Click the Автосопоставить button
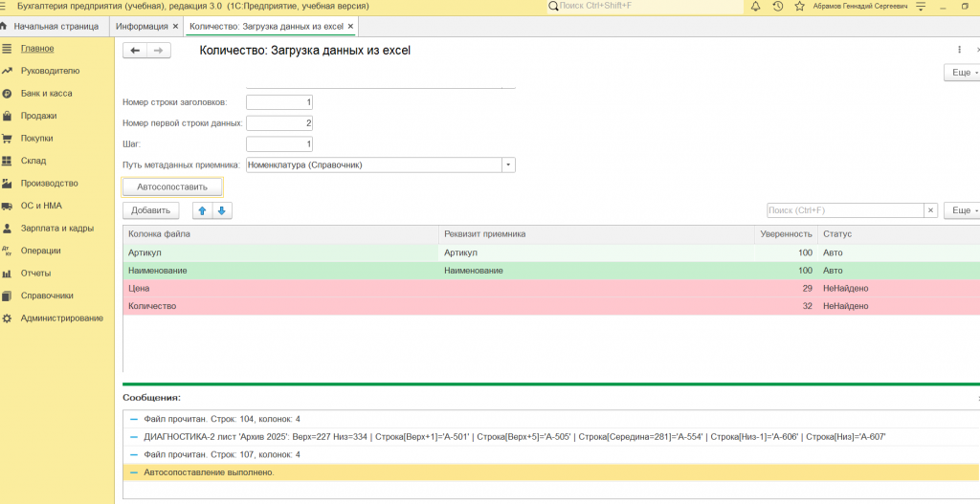The height and width of the screenshot is (504, 980). 172,186
